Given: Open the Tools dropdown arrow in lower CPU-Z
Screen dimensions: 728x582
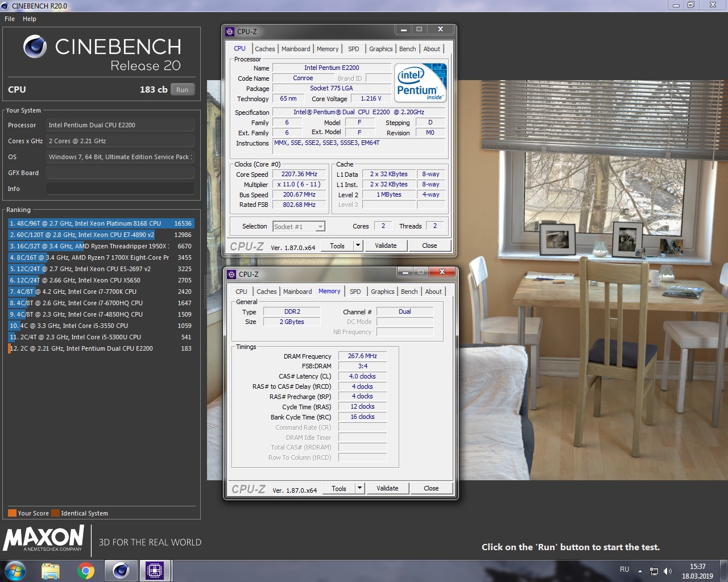Looking at the screenshot, I should (x=359, y=488).
